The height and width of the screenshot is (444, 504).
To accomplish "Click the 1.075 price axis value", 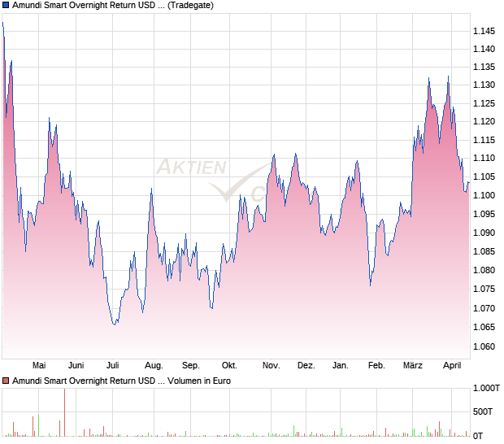I will [484, 289].
